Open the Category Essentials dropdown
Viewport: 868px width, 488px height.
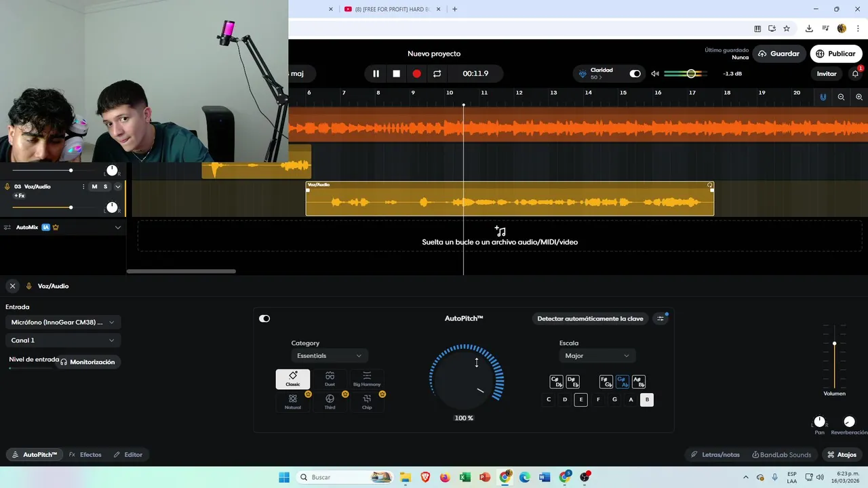(330, 356)
